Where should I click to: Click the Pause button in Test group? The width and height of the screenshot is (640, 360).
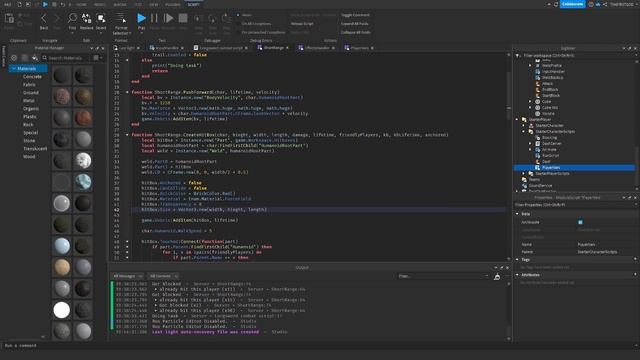[154, 18]
